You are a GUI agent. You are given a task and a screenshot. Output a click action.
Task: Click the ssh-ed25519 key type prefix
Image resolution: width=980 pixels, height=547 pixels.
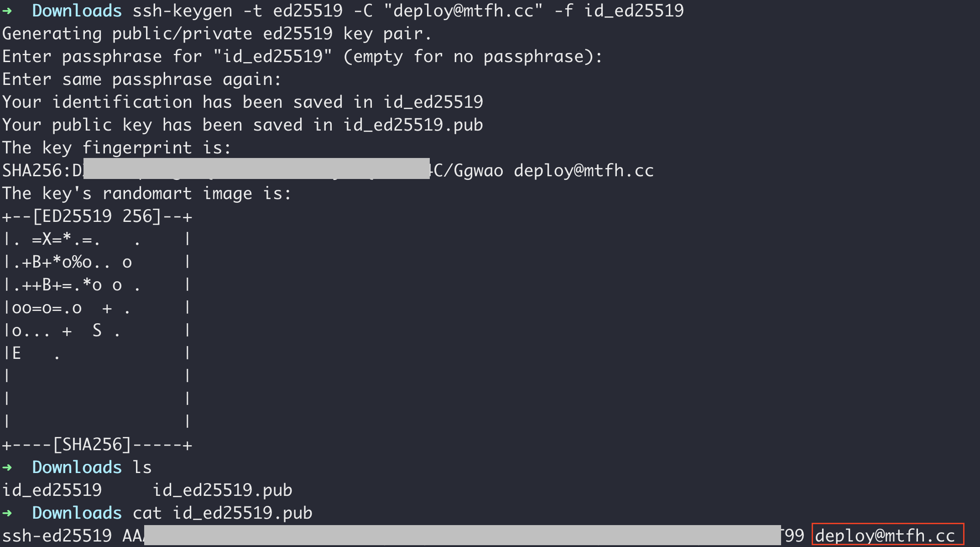57,536
